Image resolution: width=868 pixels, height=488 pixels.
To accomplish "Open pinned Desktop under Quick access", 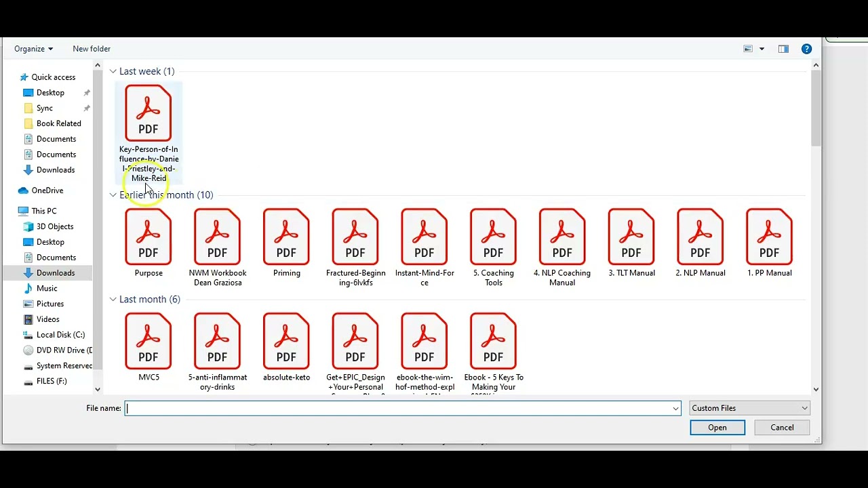I will pyautogui.click(x=50, y=93).
